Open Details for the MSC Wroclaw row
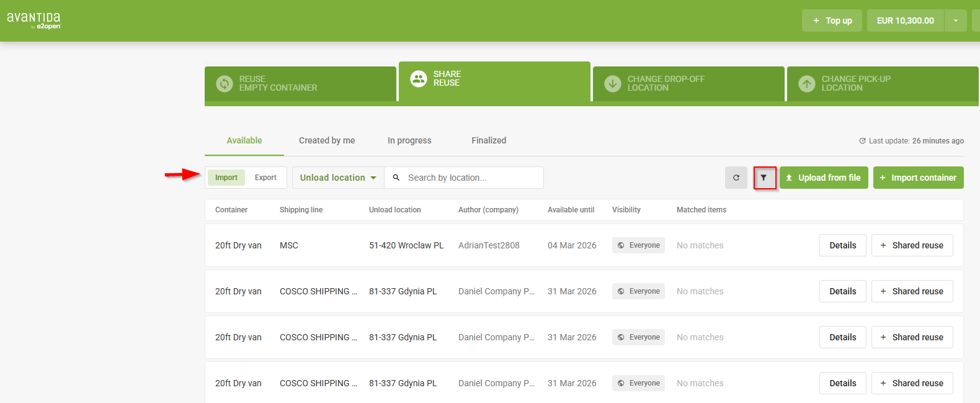This screenshot has width=980, height=403. click(x=843, y=245)
